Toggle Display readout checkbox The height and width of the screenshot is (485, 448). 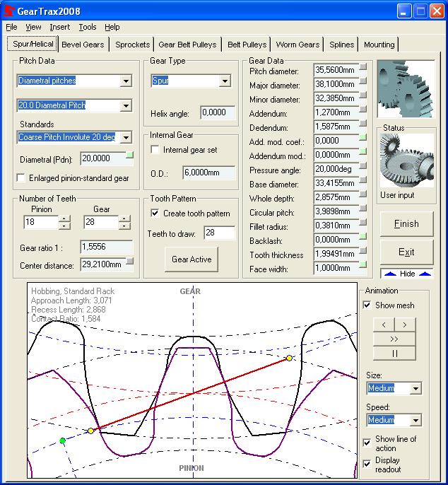click(367, 464)
